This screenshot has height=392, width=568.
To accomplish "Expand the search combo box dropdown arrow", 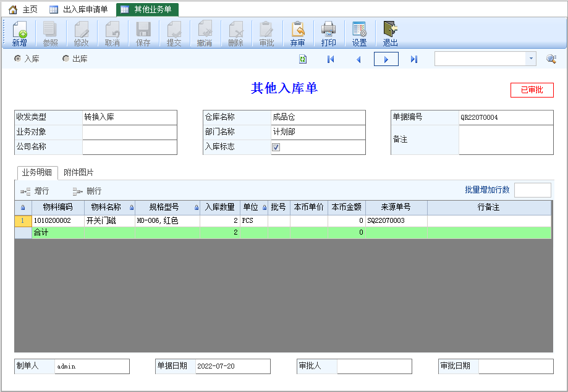I will pyautogui.click(x=531, y=59).
